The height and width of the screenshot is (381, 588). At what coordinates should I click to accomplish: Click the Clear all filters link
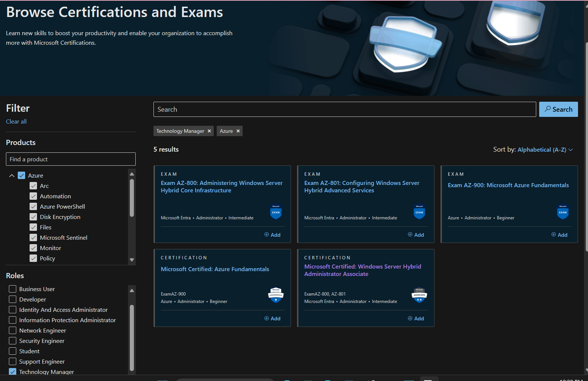[16, 122]
